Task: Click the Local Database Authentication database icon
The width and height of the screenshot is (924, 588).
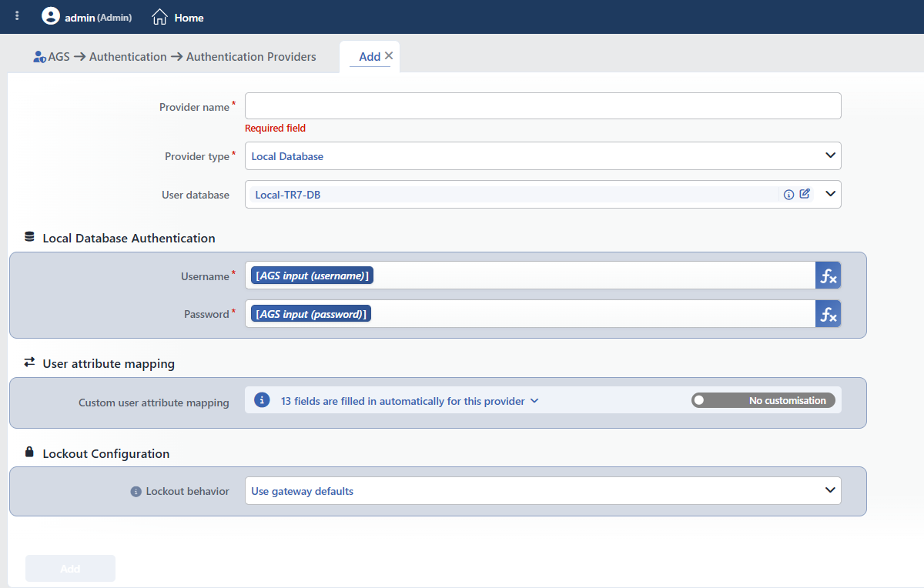Action: pos(30,237)
